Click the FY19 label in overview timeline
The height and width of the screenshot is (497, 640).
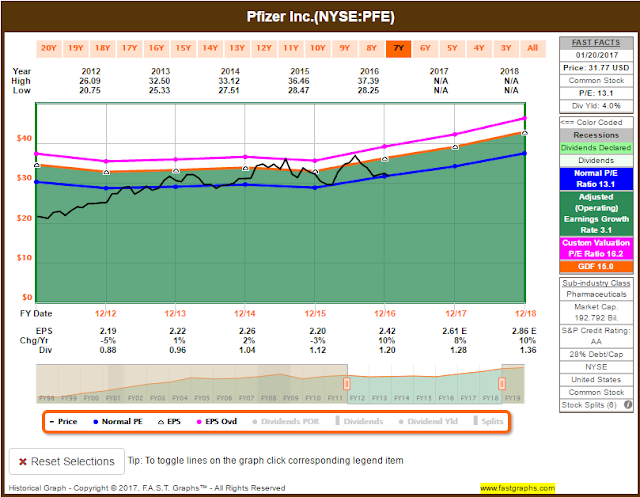513,398
